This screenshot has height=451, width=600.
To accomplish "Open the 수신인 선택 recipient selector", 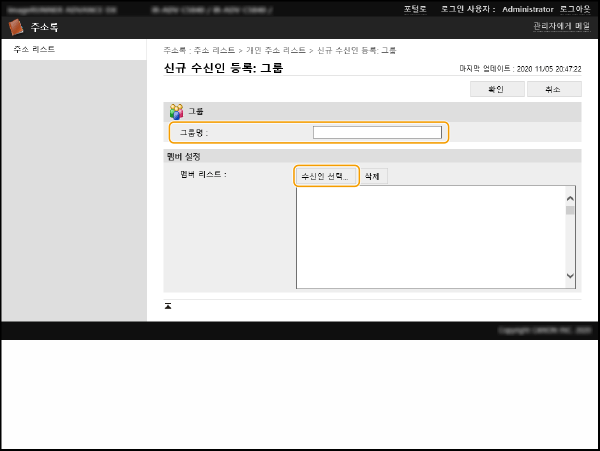I will [327, 176].
